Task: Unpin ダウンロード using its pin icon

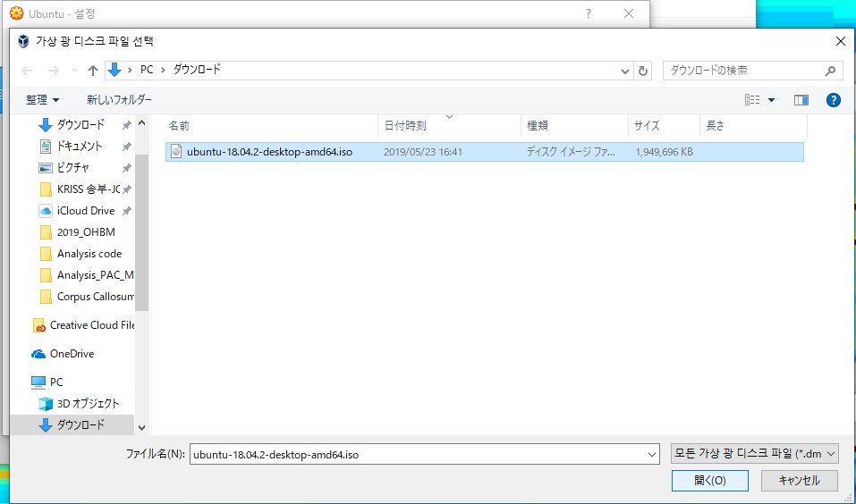Action: click(x=127, y=125)
